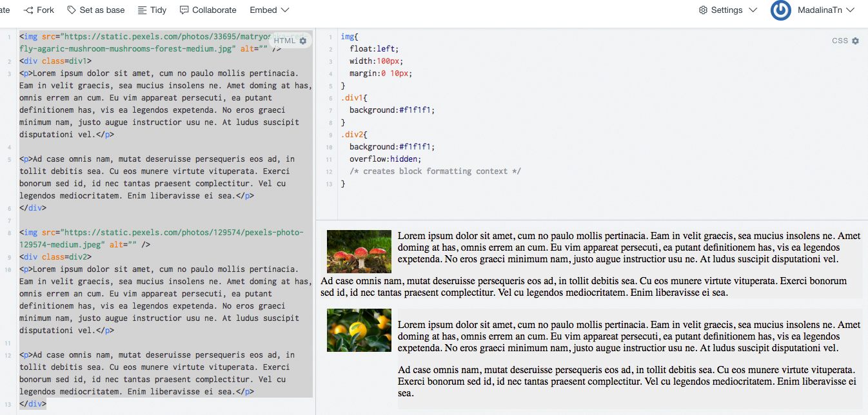This screenshot has width=868, height=415.
Task: Open the Embed dropdown
Action: 270,10
